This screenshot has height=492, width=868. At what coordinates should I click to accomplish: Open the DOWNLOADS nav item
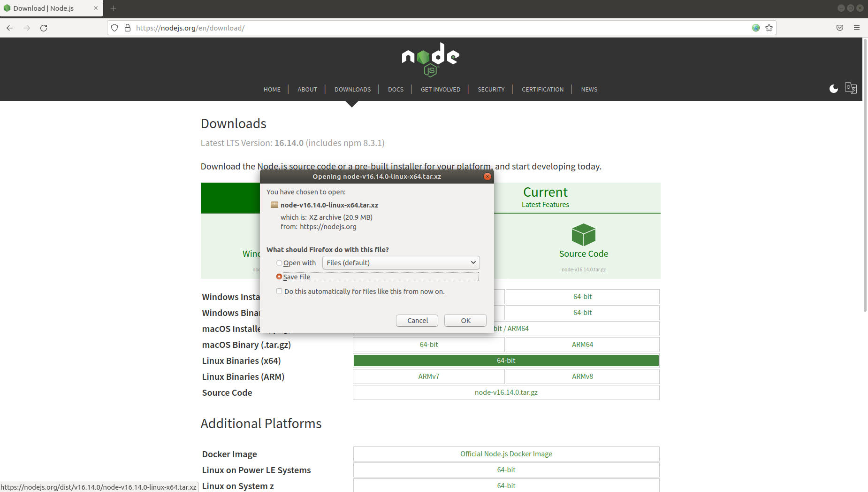[x=352, y=89]
